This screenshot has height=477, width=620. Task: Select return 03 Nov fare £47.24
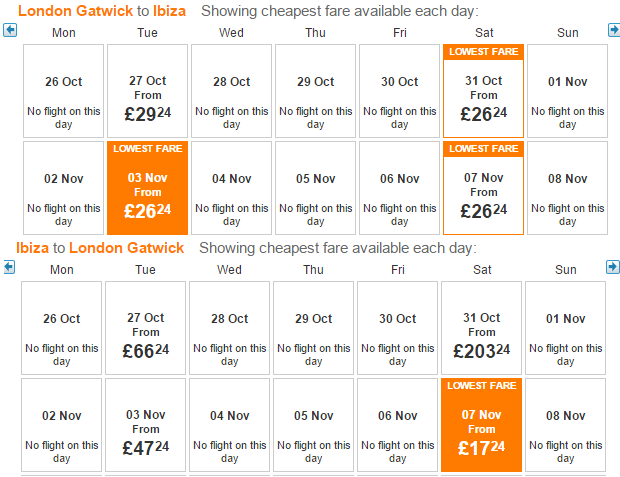pos(146,425)
